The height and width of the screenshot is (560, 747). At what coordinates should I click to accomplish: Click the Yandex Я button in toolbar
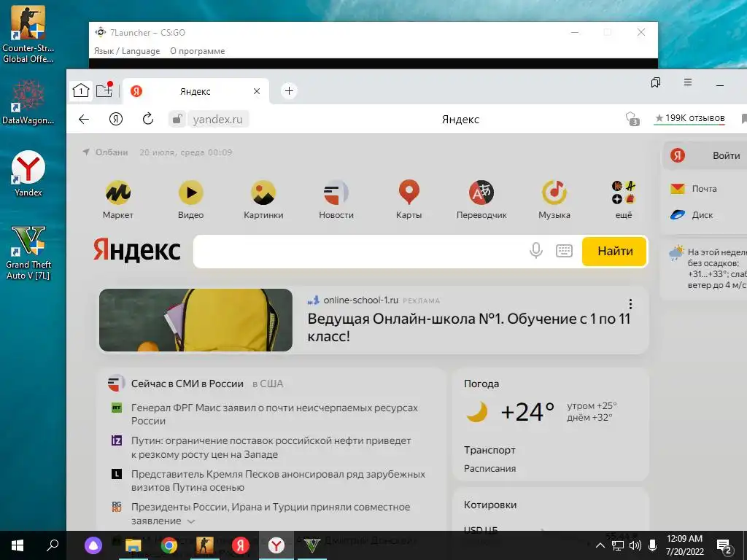pos(116,119)
